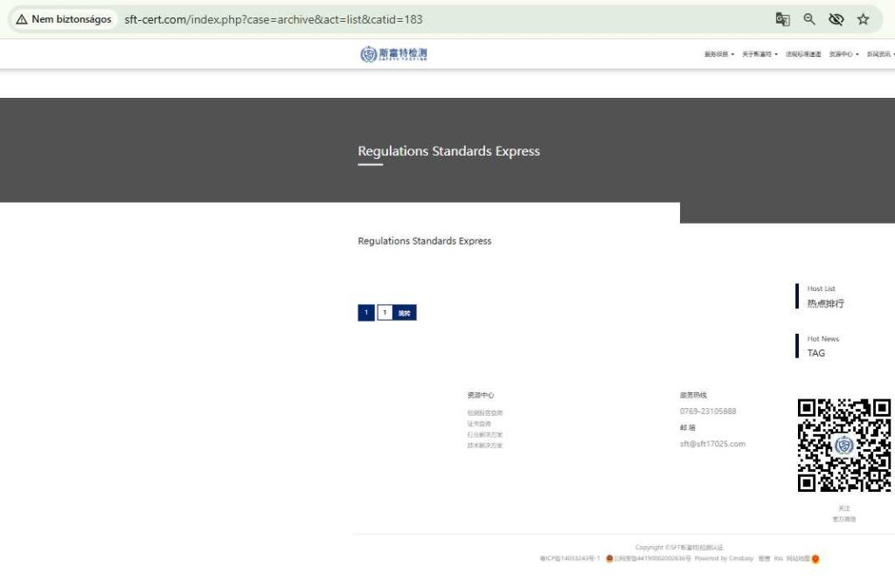
Task: Click the WeChat QR code image
Action: (x=843, y=445)
